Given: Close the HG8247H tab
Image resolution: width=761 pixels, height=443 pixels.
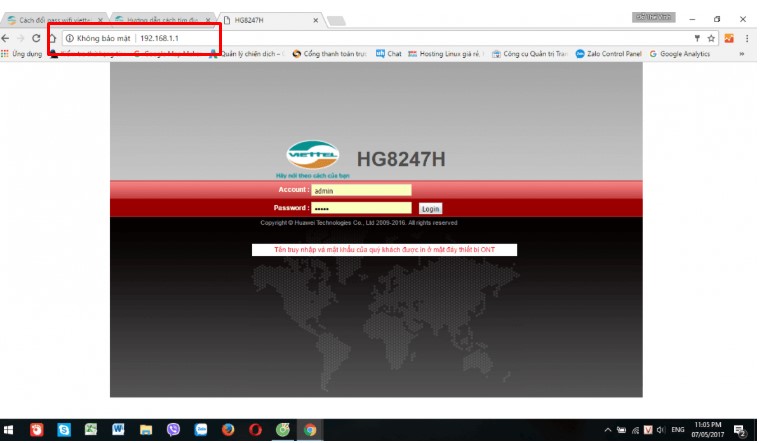Looking at the screenshot, I should point(315,20).
